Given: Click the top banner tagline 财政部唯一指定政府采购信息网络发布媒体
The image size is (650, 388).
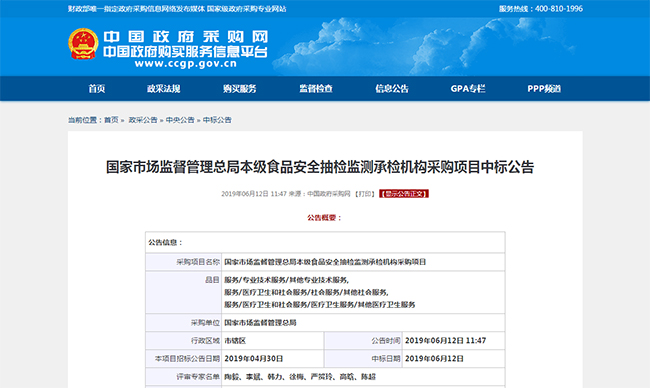Looking at the screenshot, I should 136,9.
